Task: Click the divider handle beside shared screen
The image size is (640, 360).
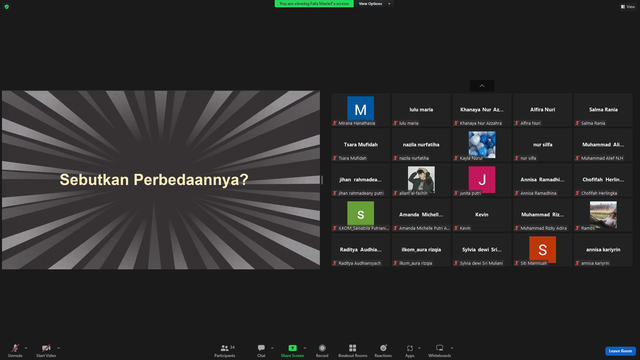Action: click(322, 180)
